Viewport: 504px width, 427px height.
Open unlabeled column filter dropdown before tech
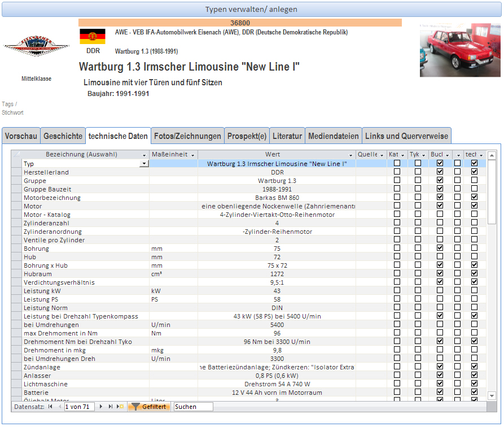pos(458,155)
